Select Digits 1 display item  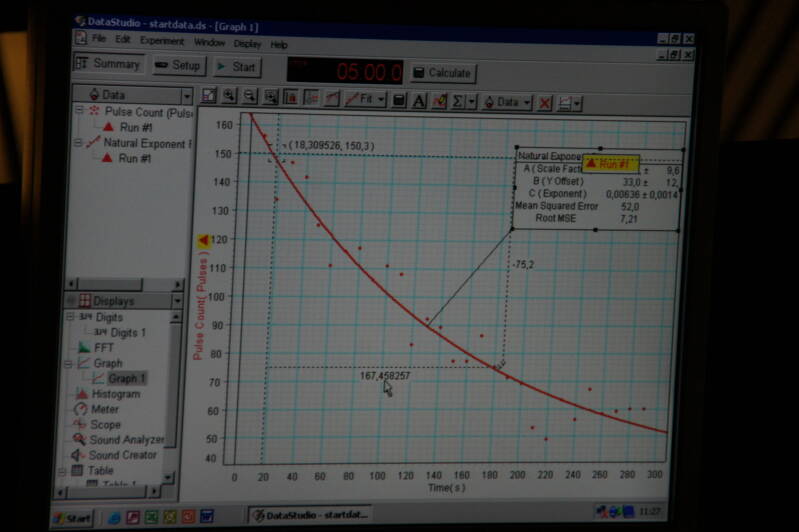tap(120, 333)
